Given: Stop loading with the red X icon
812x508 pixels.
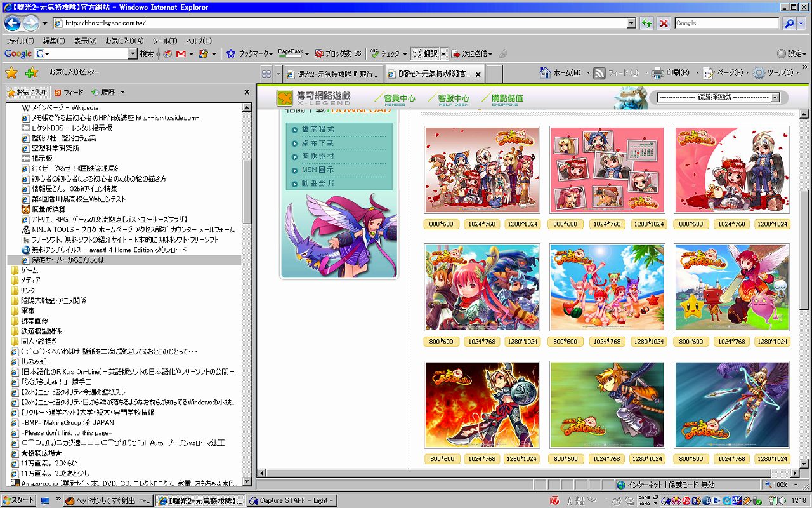Looking at the screenshot, I should 664,23.
